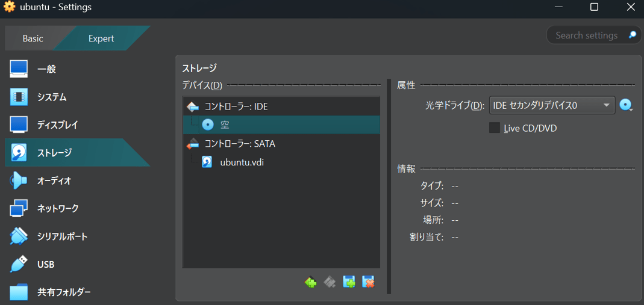Open the 光学ドライブ IDE セカンダリデバイス0 dropdown
This screenshot has width=644, height=305.
(x=552, y=105)
